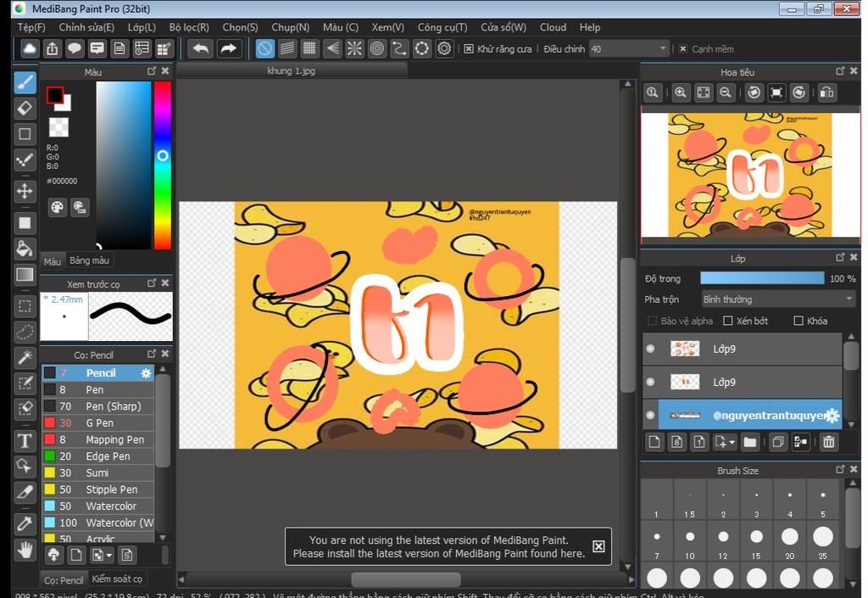Viewport: 868px width, 598px height.
Task: Select the Eraser tool
Action: pyautogui.click(x=25, y=108)
